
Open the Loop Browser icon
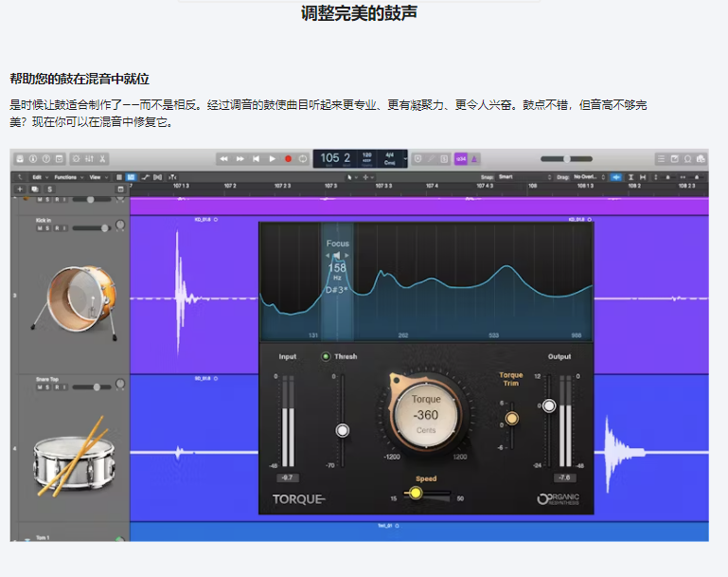687,159
